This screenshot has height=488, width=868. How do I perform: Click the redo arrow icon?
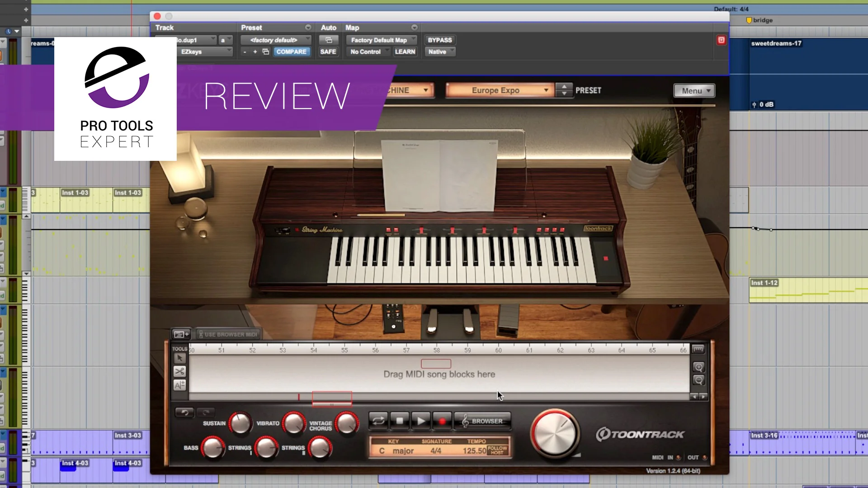[x=206, y=413]
